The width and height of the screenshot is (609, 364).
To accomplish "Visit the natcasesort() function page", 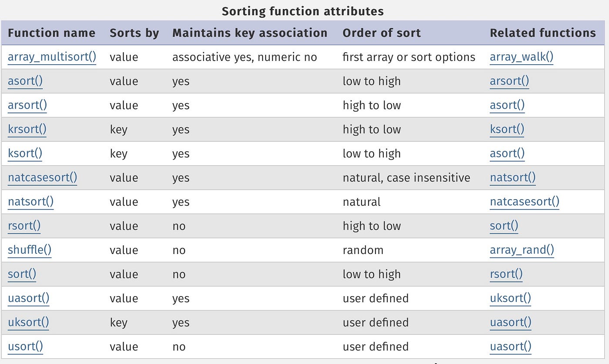I will (x=42, y=178).
